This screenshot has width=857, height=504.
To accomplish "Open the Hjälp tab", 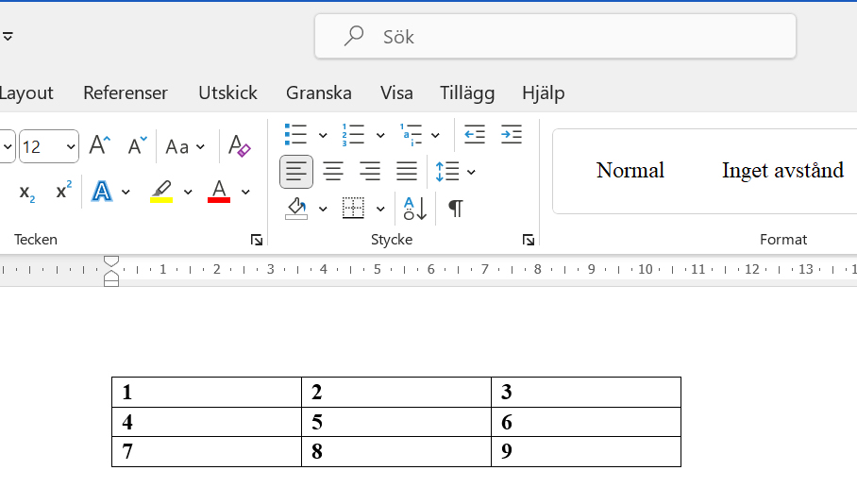I will pos(544,92).
